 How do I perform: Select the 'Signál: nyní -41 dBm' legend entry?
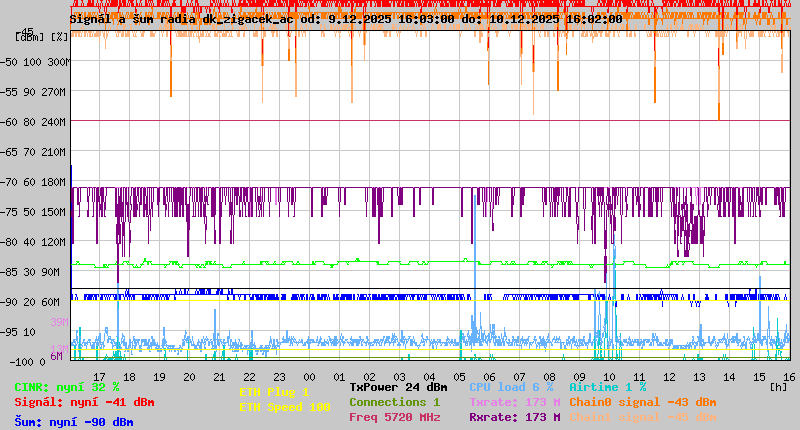click(84, 402)
